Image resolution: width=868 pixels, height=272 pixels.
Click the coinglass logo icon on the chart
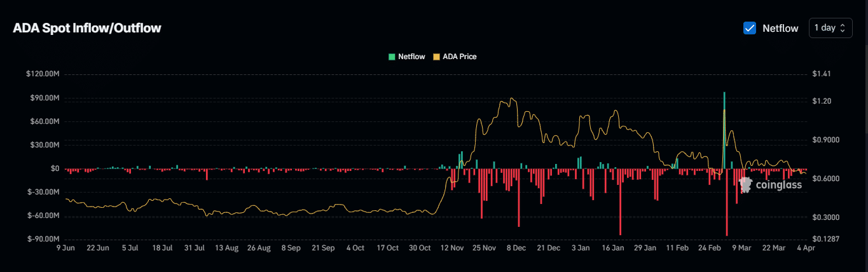coord(746,185)
